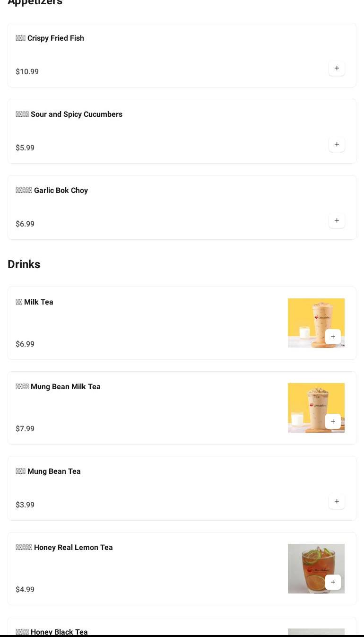Open Honey Real Lemon Tea details
Image resolution: width=364 pixels, height=637 pixels.
tap(73, 548)
